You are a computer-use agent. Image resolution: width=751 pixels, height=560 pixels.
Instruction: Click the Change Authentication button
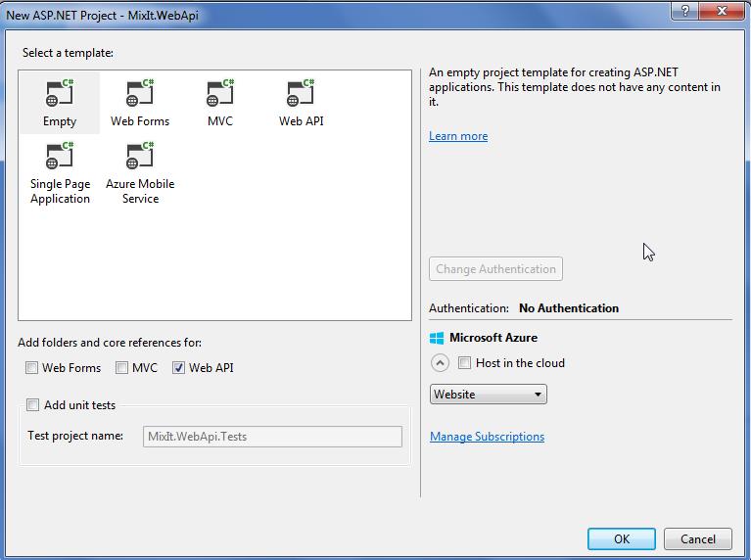point(495,269)
